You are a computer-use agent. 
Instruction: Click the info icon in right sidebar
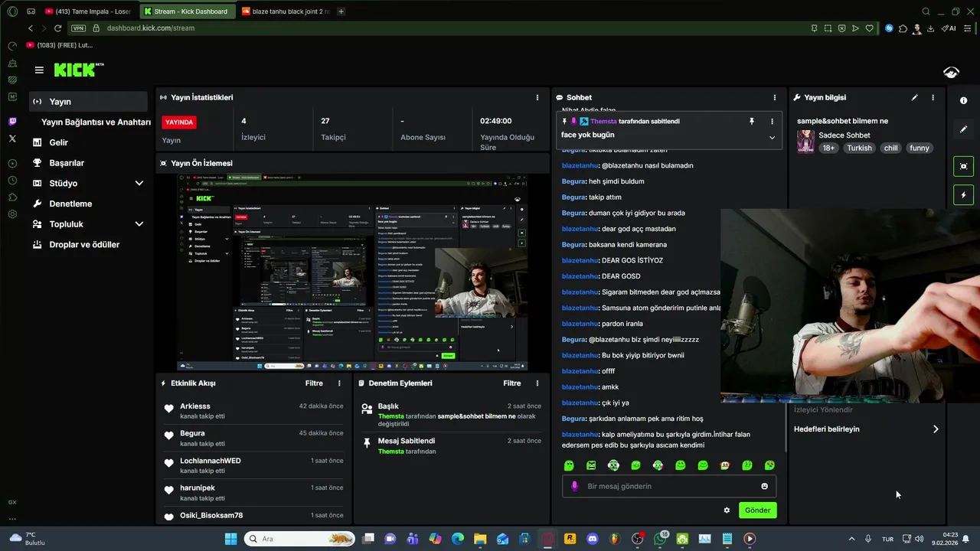pos(963,101)
